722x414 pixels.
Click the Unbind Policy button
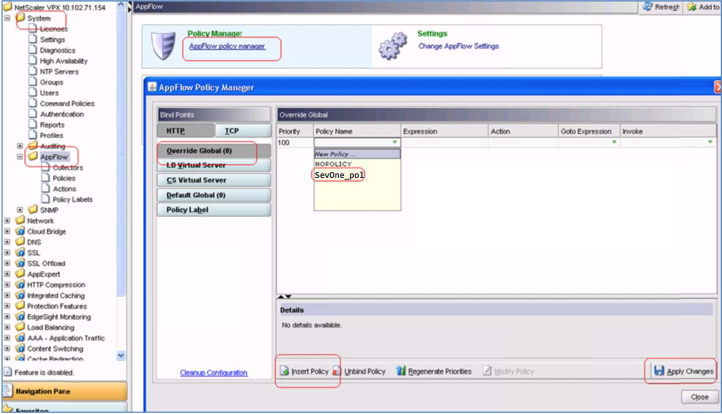359,371
